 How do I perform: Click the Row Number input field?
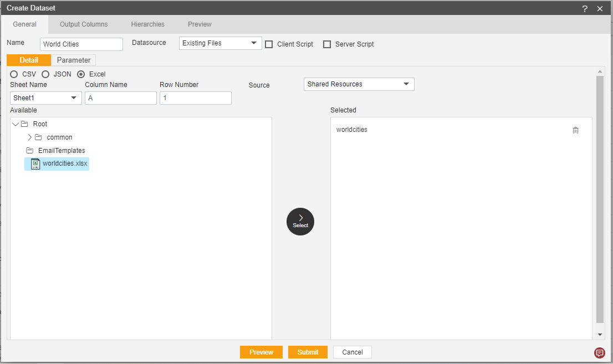pyautogui.click(x=196, y=98)
